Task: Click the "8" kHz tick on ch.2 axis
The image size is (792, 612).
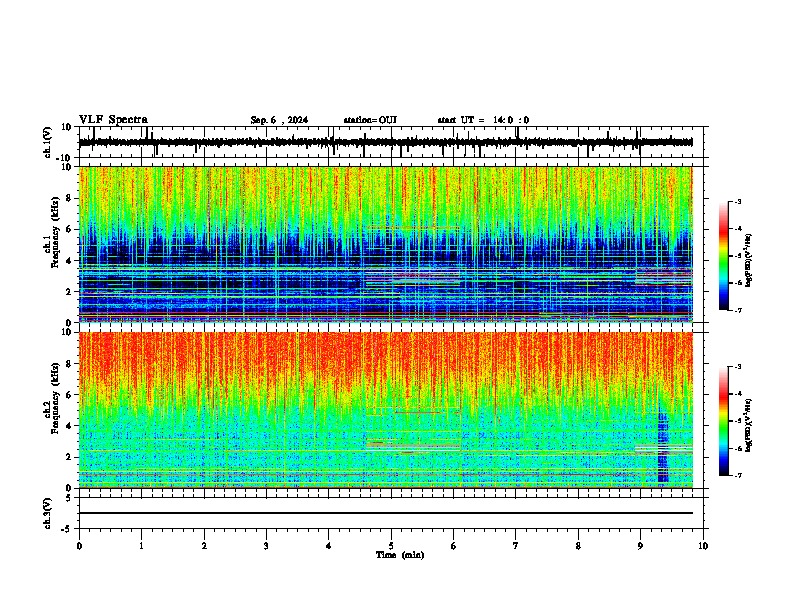Action: 69,364
